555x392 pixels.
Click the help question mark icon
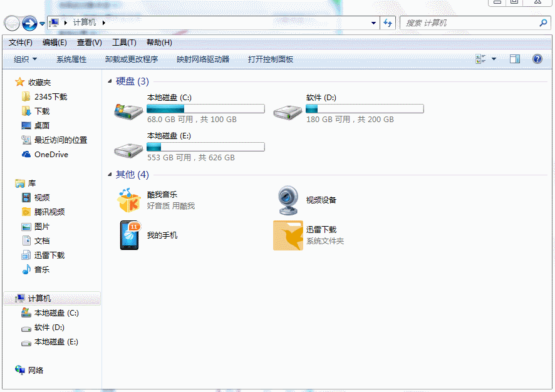537,59
